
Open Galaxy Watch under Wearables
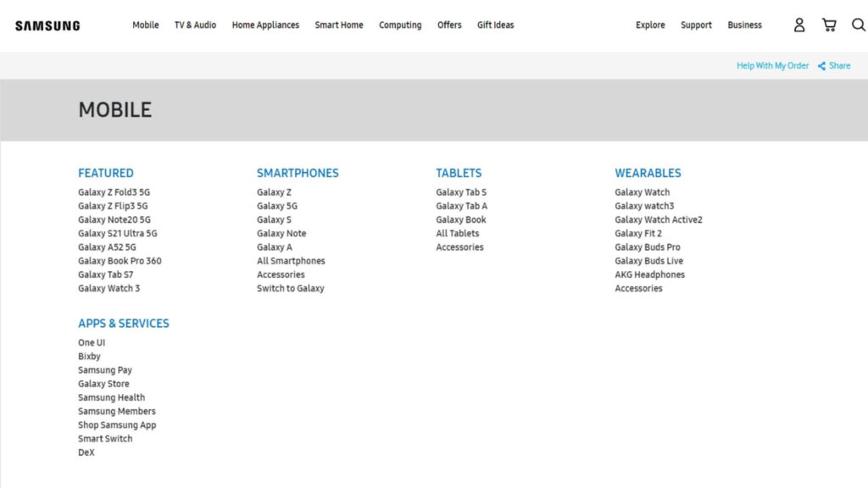tap(643, 192)
